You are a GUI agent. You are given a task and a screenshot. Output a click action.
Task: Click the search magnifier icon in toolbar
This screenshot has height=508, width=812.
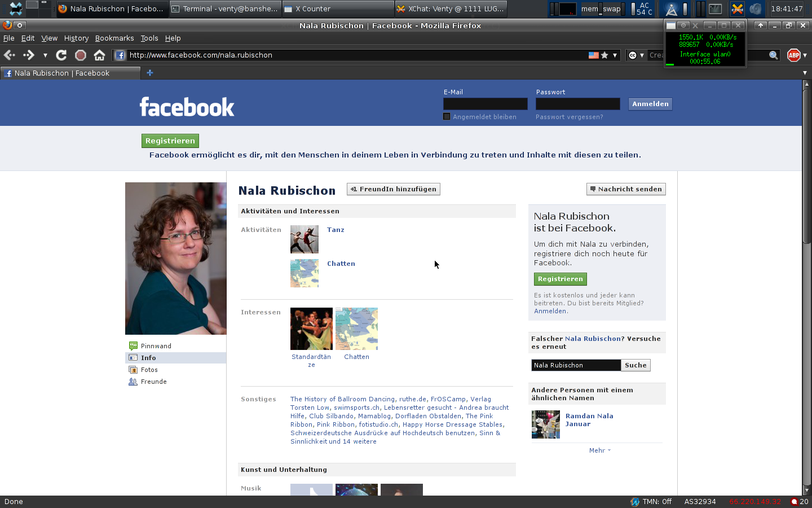(773, 55)
